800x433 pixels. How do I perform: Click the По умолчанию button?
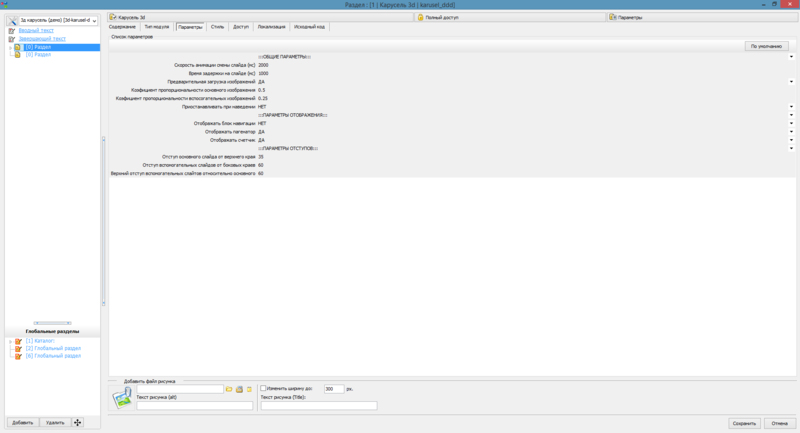pos(766,46)
